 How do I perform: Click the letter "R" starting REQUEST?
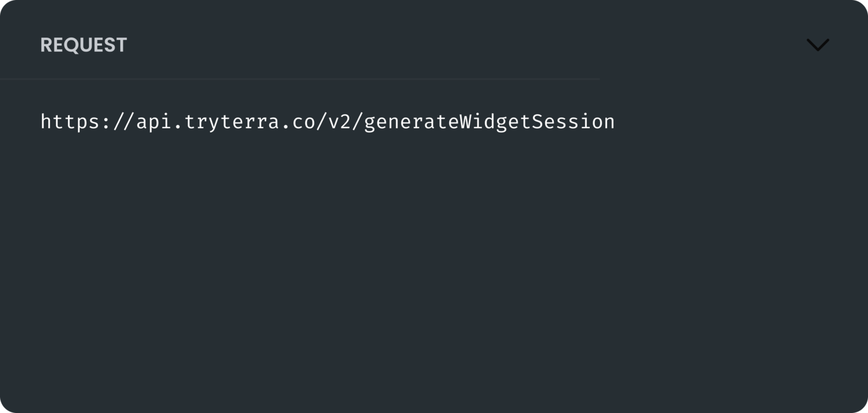[x=46, y=45]
